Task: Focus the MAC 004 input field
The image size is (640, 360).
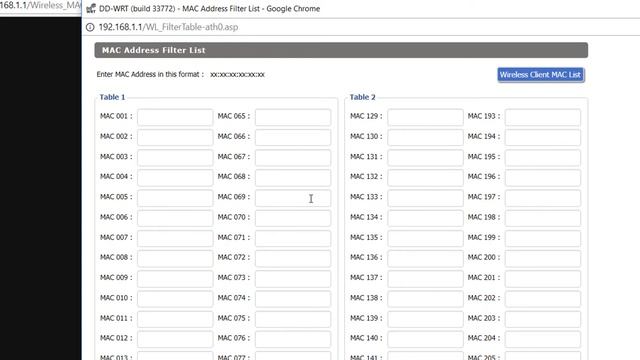Action: [x=175, y=178]
